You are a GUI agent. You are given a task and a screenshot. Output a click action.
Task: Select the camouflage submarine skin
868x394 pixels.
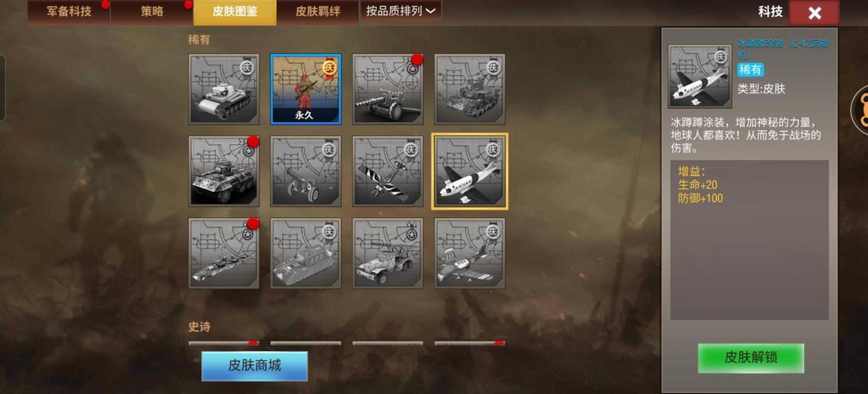point(224,253)
